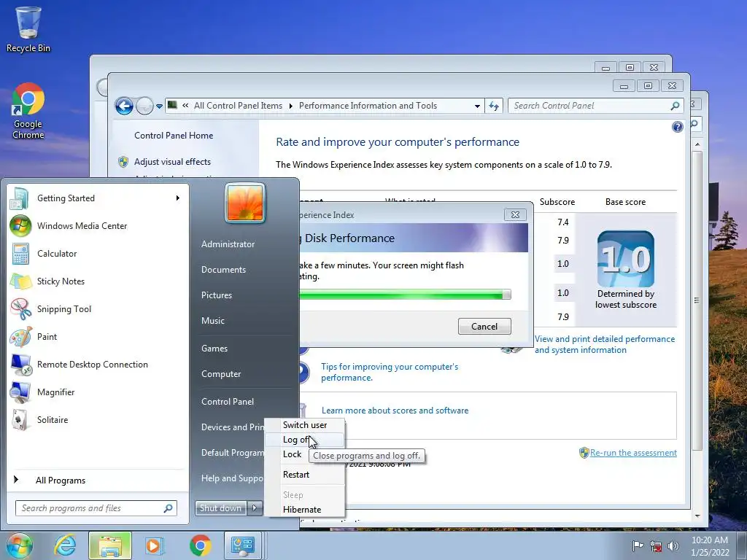This screenshot has width=747, height=560.
Task: Click the Getting Started icon in Start menu
Action: [20, 198]
